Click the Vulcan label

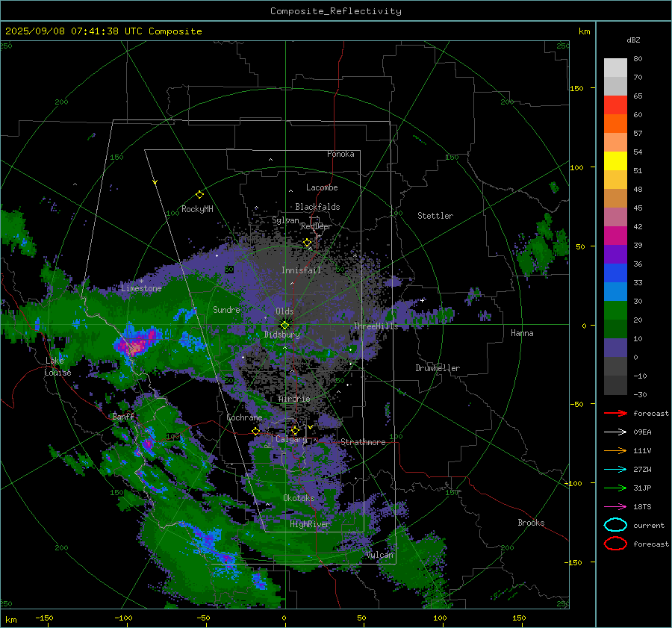click(380, 555)
